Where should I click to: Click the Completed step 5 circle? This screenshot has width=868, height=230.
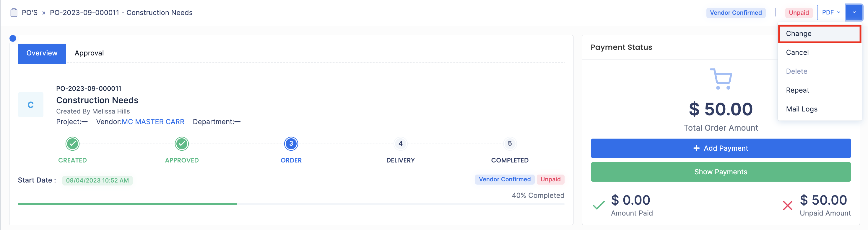pos(509,144)
